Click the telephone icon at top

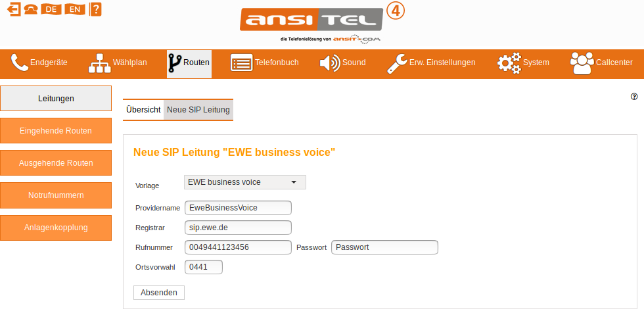point(30,9)
